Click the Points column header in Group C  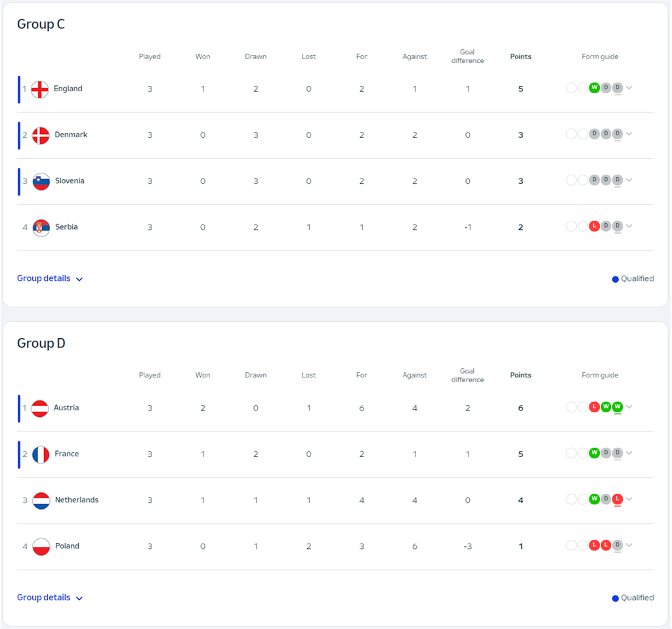click(x=520, y=56)
